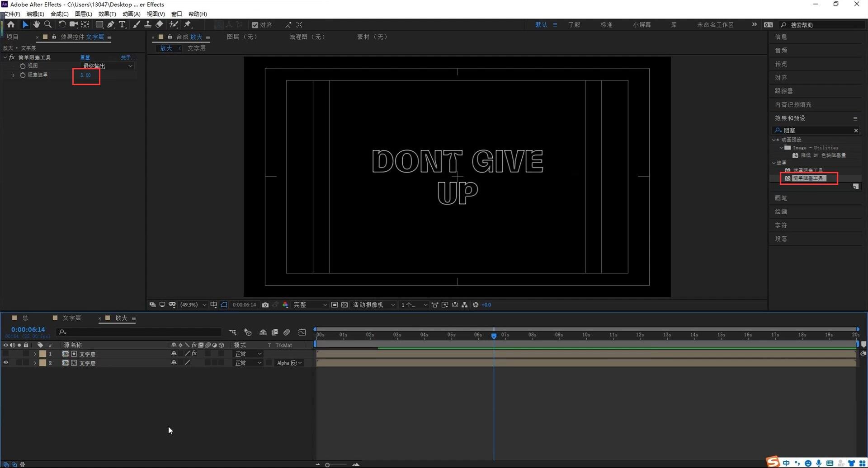Show layer 1 文字层 with its eye switch

click(x=5, y=354)
